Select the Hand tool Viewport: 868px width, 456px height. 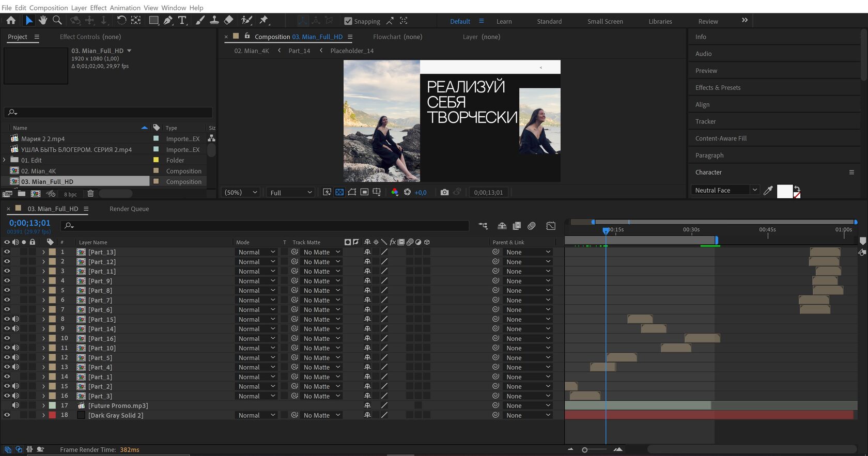click(x=43, y=20)
